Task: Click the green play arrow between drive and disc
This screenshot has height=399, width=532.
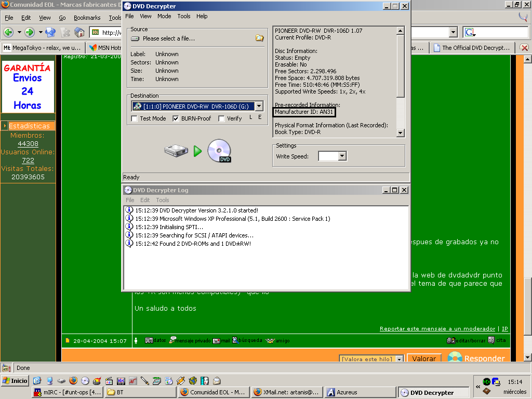Action: 197,151
